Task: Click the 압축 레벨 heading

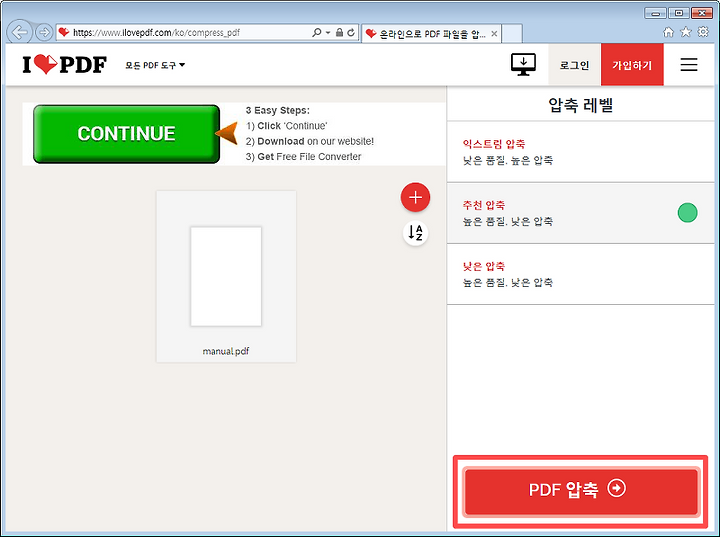Action: [x=580, y=105]
